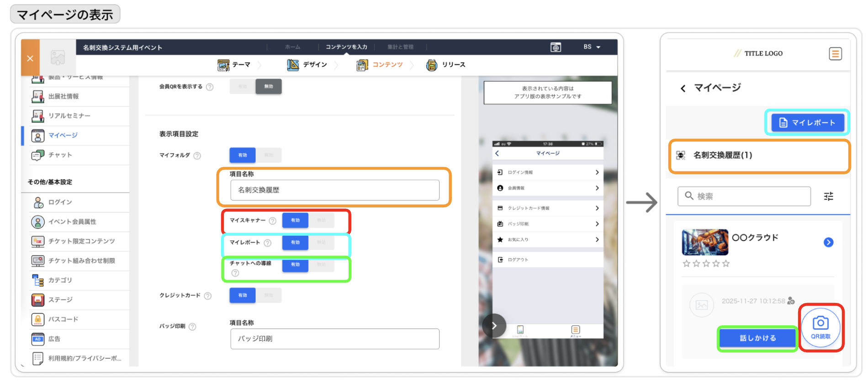Screen dimensions: 868x382
Task: Open カテゴリ sidebar icon
Action: pos(38,280)
